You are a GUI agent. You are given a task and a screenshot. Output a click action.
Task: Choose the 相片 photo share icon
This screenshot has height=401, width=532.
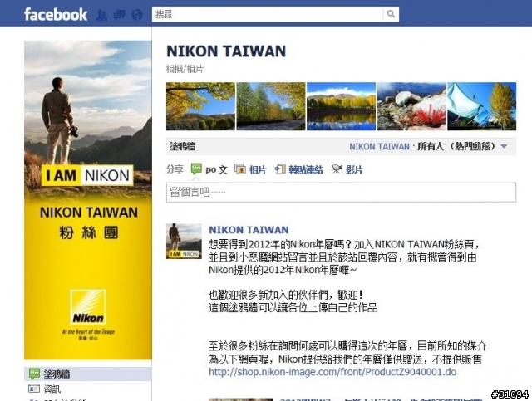point(240,169)
